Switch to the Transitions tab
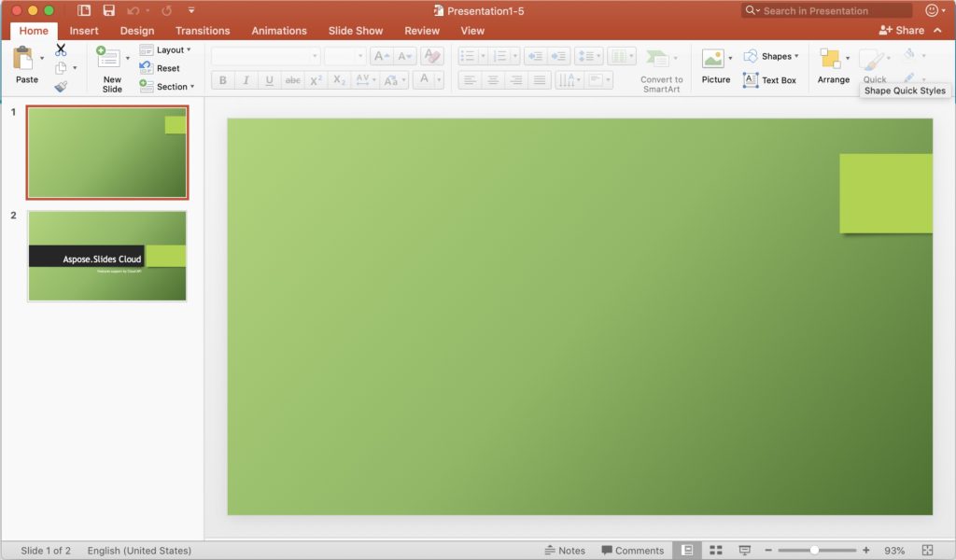Viewport: 956px width, 560px height. pos(203,31)
